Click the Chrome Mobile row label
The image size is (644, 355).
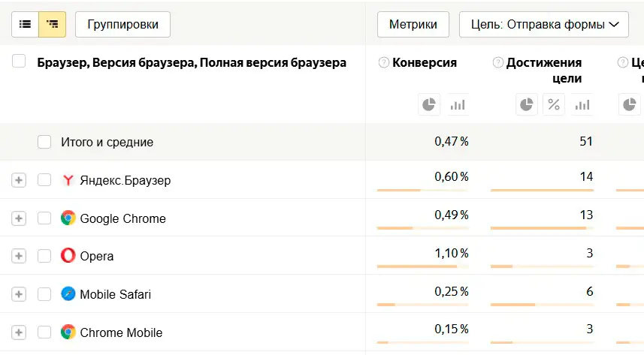[121, 332]
